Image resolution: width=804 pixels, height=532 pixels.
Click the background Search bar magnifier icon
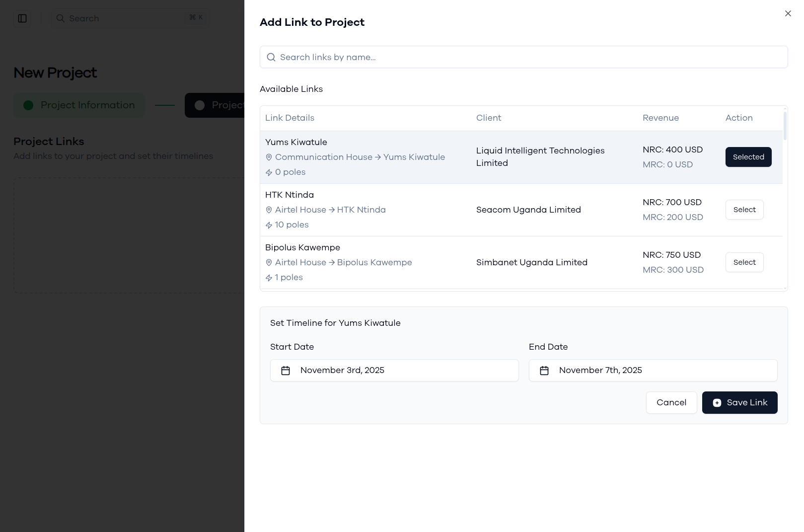[x=60, y=18]
